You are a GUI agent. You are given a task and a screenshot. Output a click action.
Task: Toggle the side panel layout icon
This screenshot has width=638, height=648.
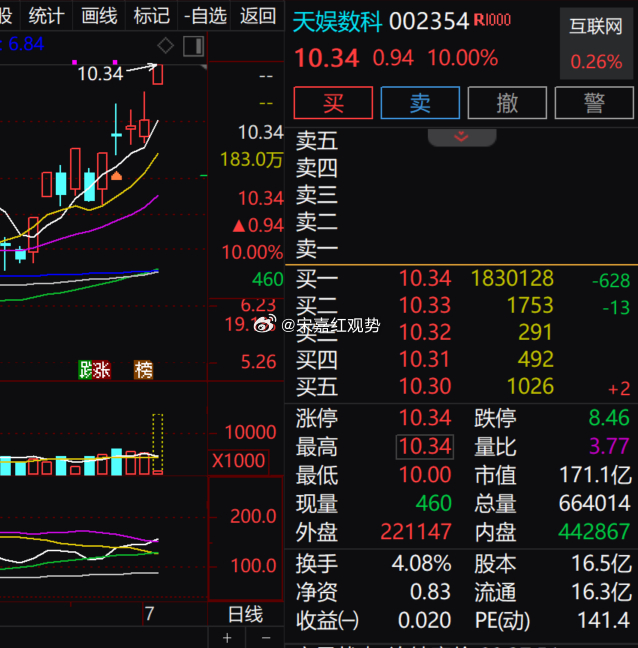193,46
